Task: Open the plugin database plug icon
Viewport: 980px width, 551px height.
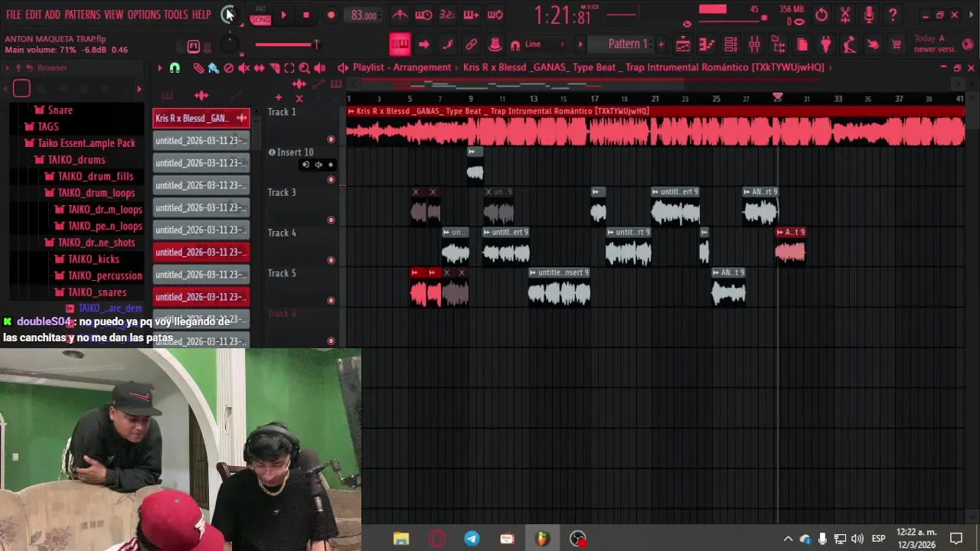Action: tap(825, 44)
